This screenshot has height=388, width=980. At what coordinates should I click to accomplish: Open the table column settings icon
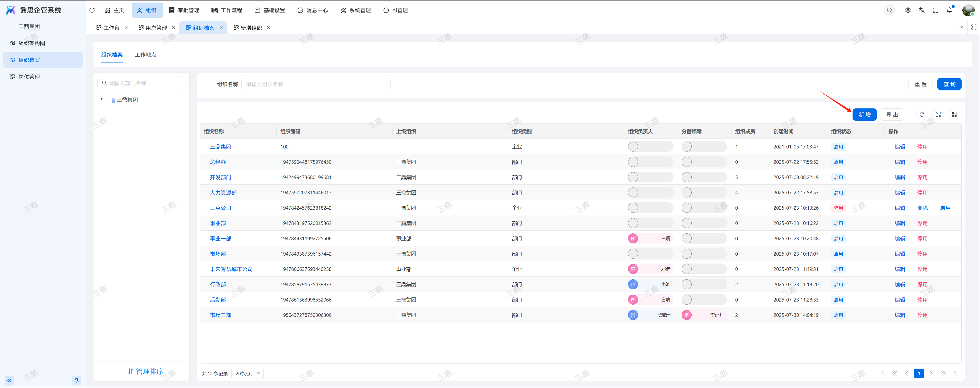pos(954,114)
